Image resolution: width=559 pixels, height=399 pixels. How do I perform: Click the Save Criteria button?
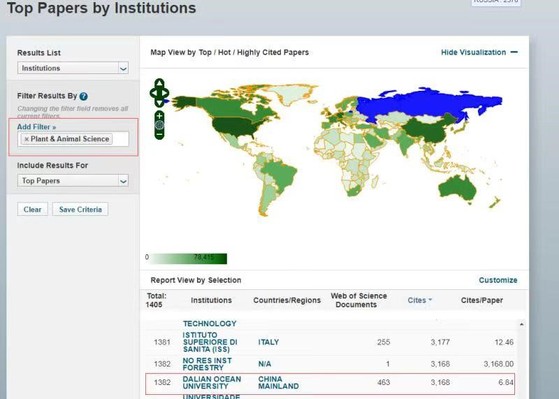[x=81, y=209]
